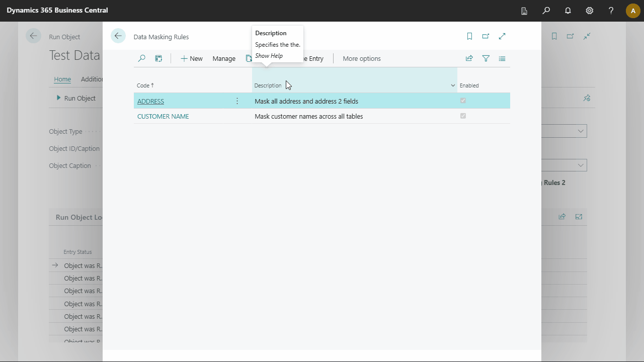Expand the Run Object Log part
The image size is (644, 362).
pyautogui.click(x=579, y=217)
